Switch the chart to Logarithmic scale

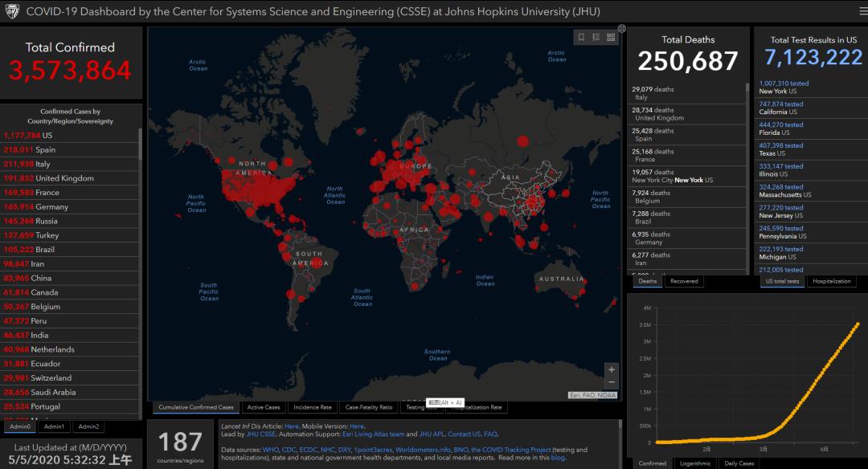[694, 463]
